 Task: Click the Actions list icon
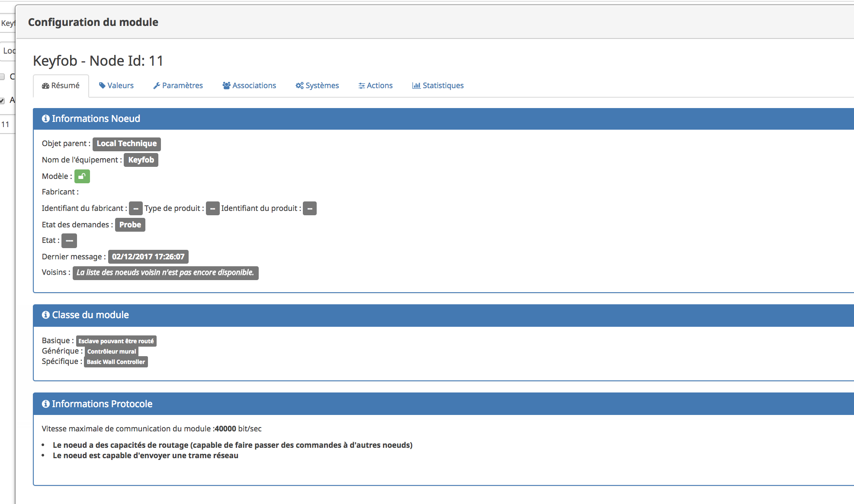[361, 85]
